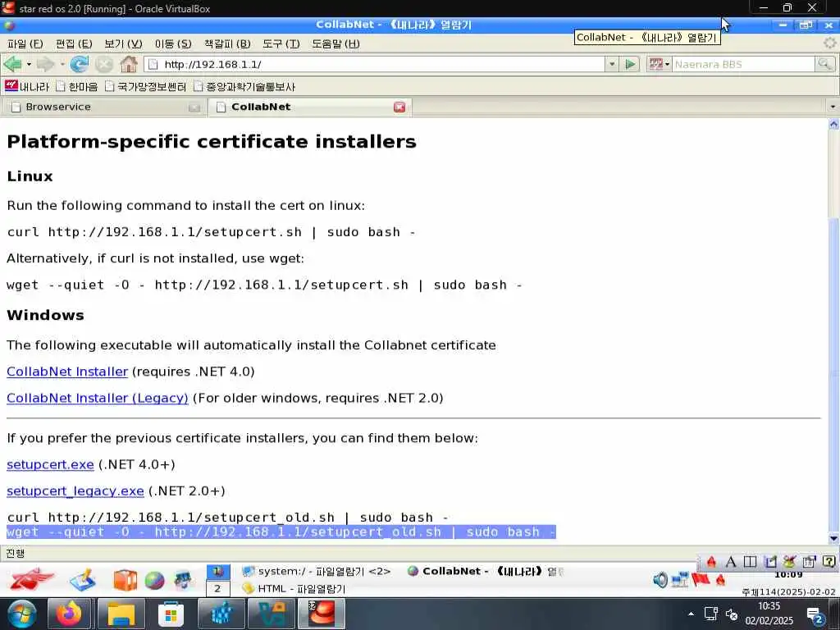Open the 보기 (V) menu

(123, 44)
